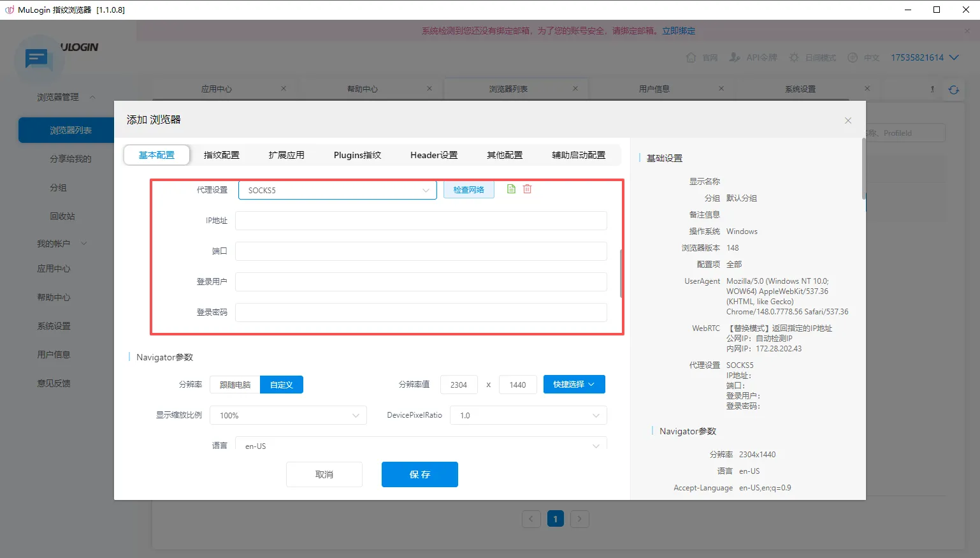Click the 取消 cancel button
Image resolution: width=980 pixels, height=558 pixels.
324,474
